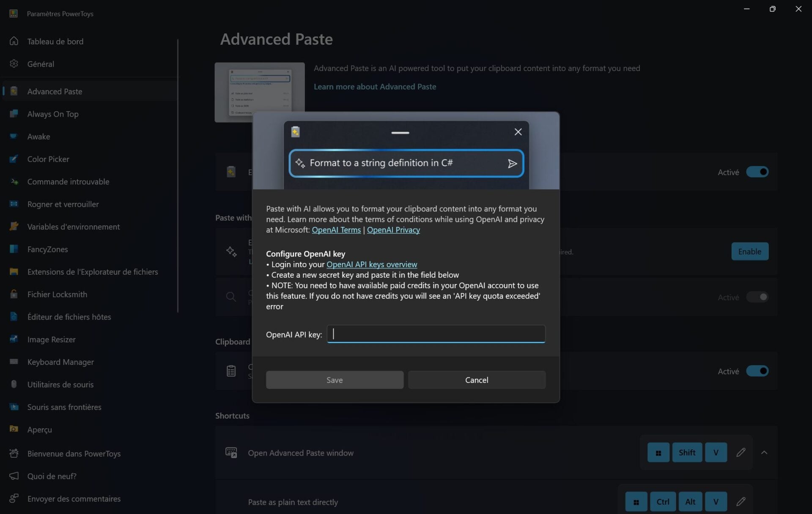Click the PowerToys app icon in title bar
Image resolution: width=812 pixels, height=514 pixels.
coord(14,14)
